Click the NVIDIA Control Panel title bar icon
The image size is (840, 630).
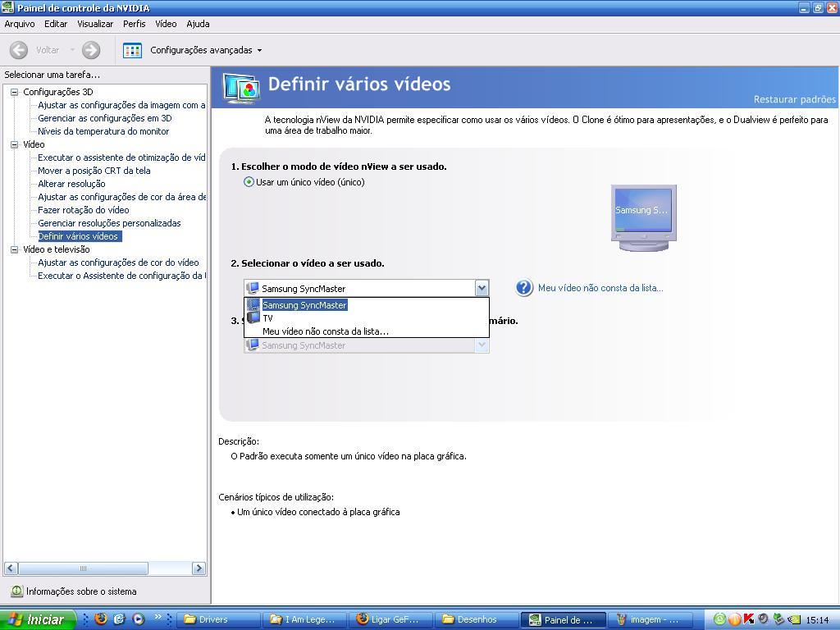8,7
